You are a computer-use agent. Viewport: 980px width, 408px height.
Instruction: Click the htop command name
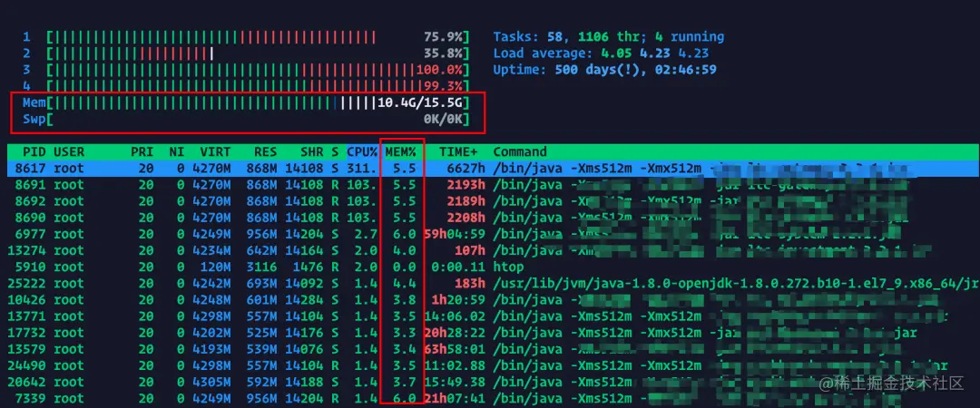coord(508,267)
